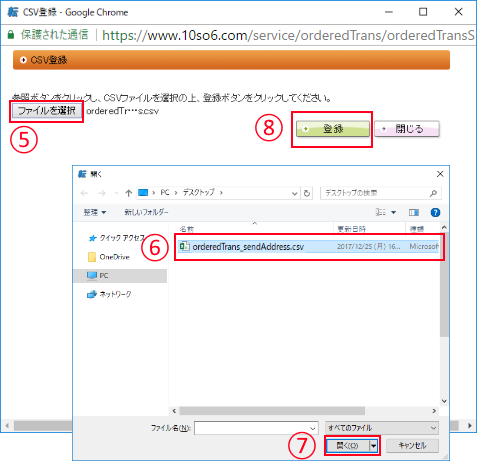Select クイック アクセス in navigation pane

click(116, 238)
